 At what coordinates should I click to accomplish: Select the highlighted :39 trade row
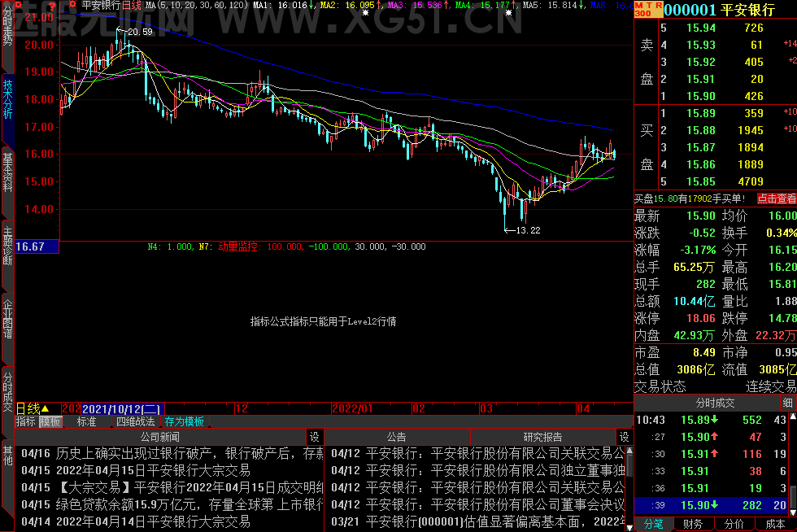pyautogui.click(x=712, y=505)
